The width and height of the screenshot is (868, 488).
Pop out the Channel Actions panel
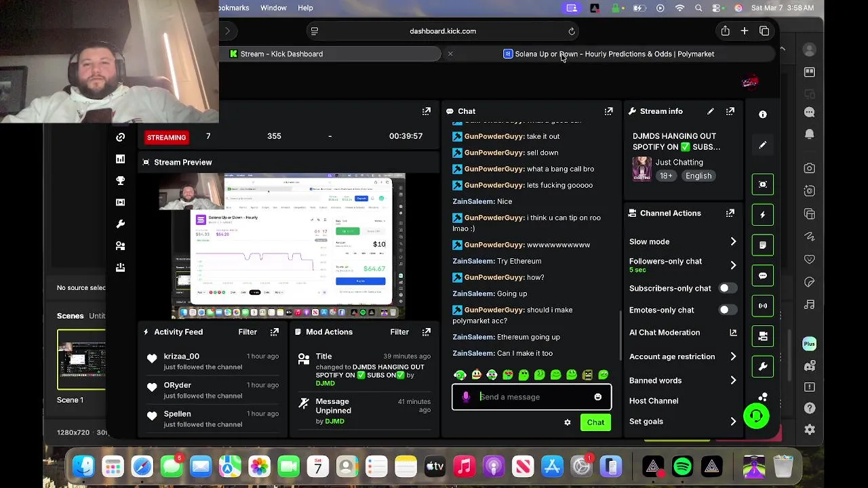(730, 213)
